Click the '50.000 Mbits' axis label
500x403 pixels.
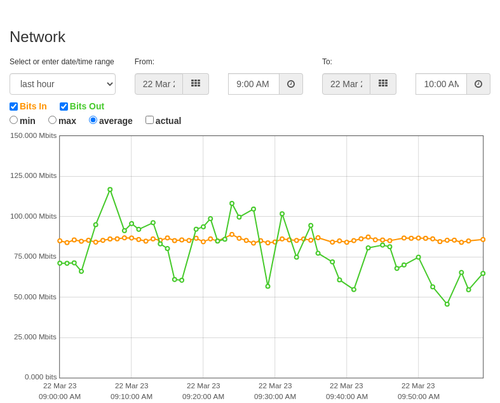click(x=35, y=297)
